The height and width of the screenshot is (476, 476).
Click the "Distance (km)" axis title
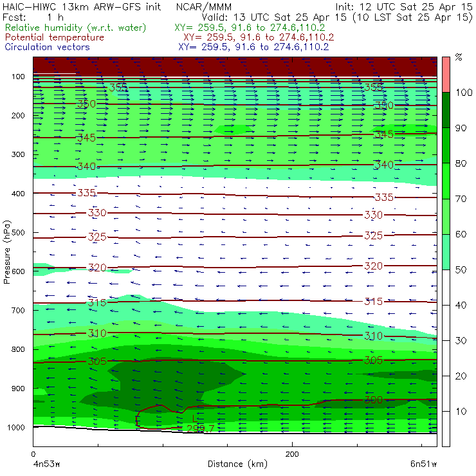point(237,464)
